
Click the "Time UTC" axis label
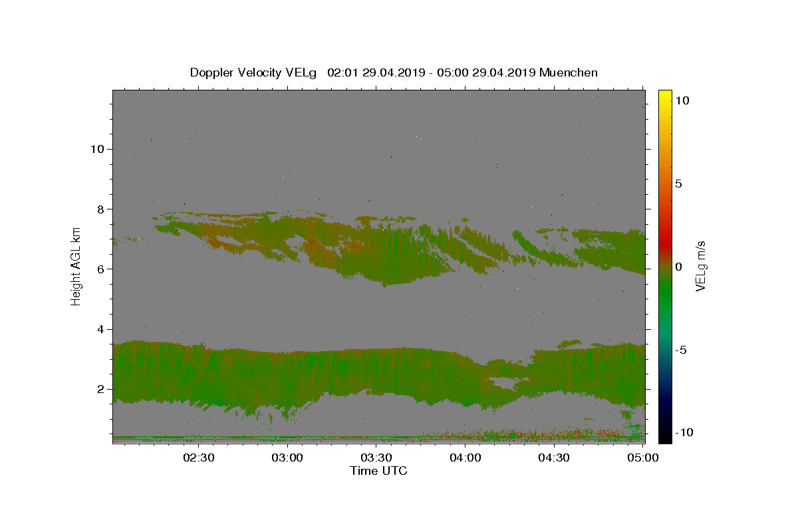378,471
